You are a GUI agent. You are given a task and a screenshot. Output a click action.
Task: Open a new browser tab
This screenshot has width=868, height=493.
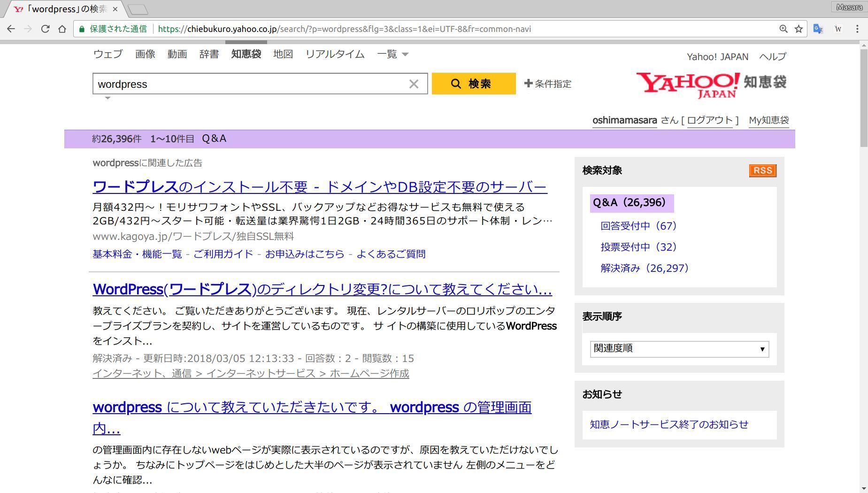[138, 9]
